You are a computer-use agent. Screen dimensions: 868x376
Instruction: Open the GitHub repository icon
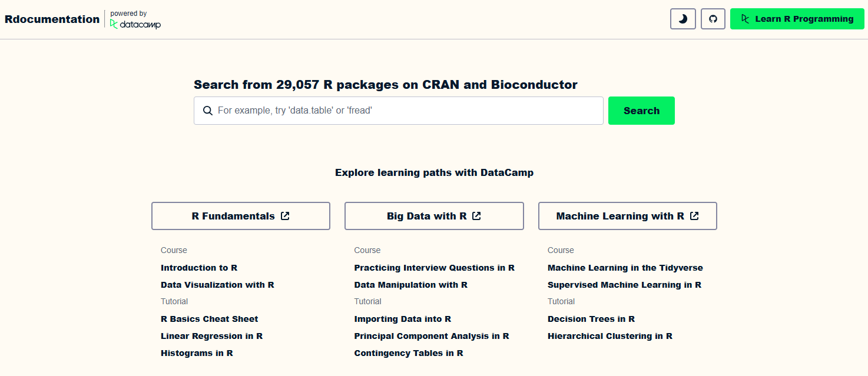click(713, 19)
